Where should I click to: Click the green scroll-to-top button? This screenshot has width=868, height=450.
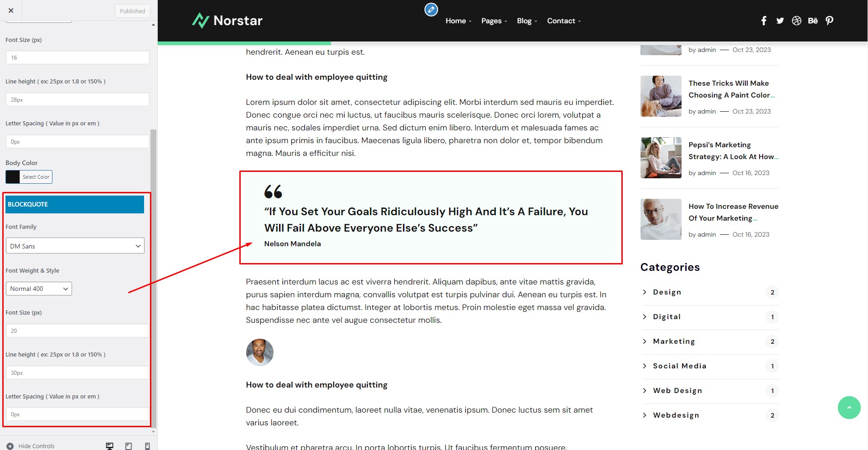coord(849,407)
